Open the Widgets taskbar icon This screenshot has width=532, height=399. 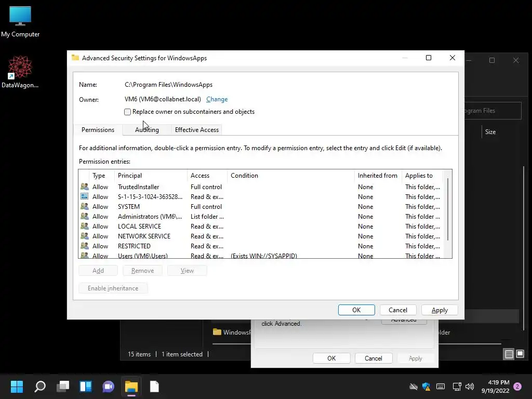tap(86, 387)
